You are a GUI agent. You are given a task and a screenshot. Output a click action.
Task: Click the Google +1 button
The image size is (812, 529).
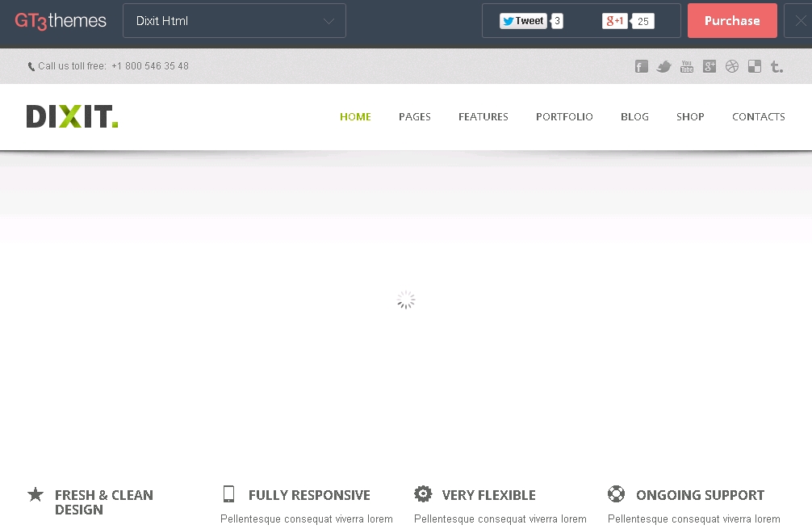(x=615, y=21)
